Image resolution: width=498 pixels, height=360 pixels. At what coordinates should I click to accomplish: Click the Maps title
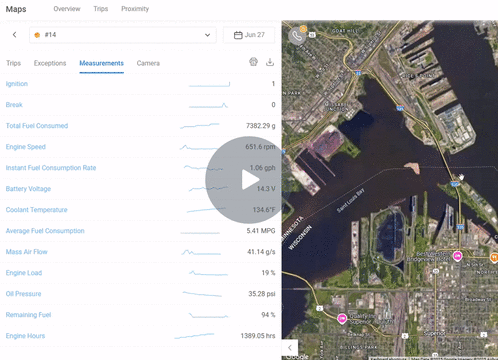pos(16,9)
